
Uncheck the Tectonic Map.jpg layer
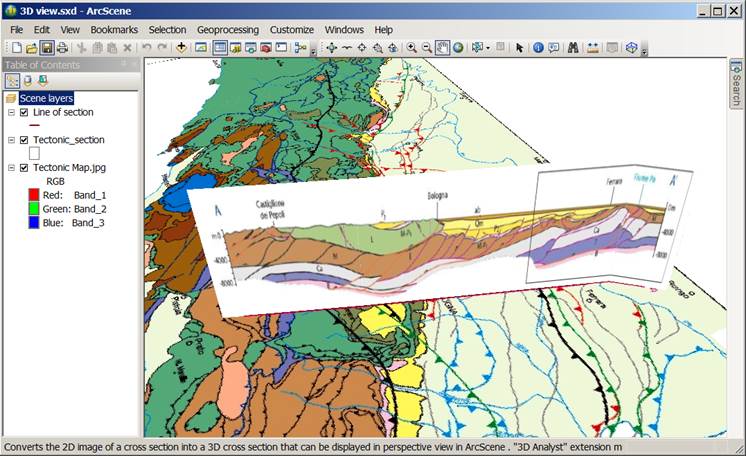pyautogui.click(x=24, y=168)
